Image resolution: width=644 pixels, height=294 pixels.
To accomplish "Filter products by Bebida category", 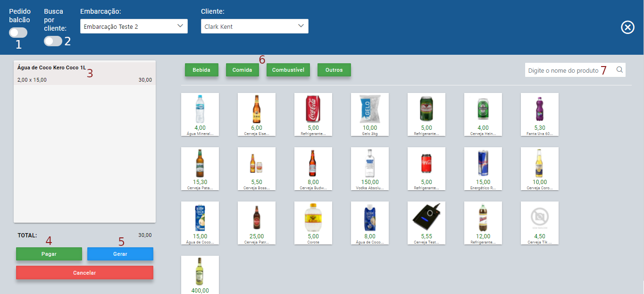I will click(x=201, y=70).
